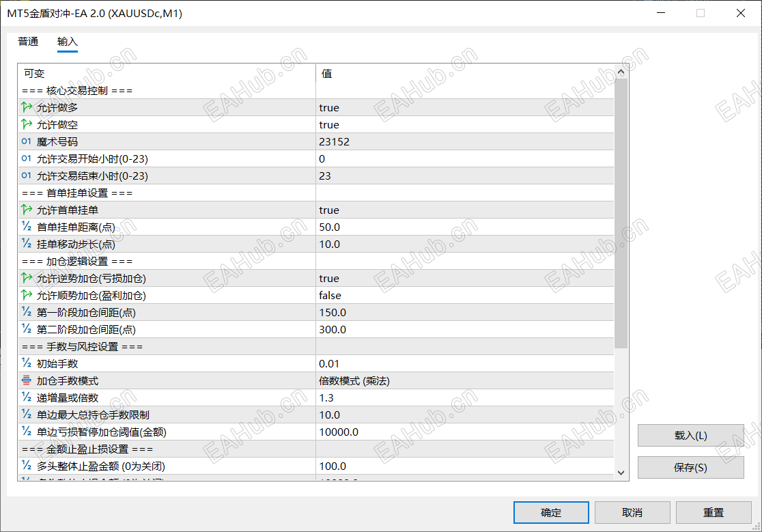Edit the second stage spacing value 300.0
Screen dimensions: 762x532
point(464,329)
